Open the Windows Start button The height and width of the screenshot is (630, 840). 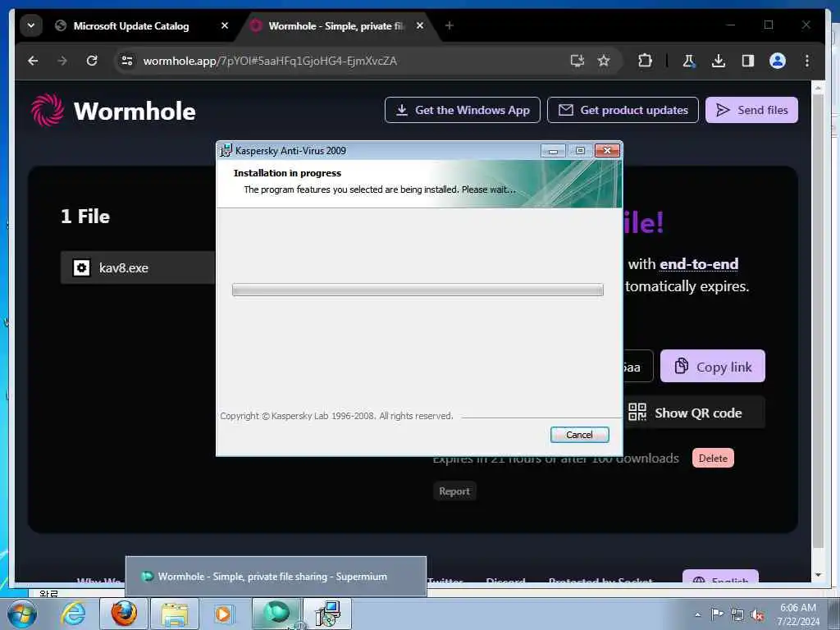tap(21, 614)
